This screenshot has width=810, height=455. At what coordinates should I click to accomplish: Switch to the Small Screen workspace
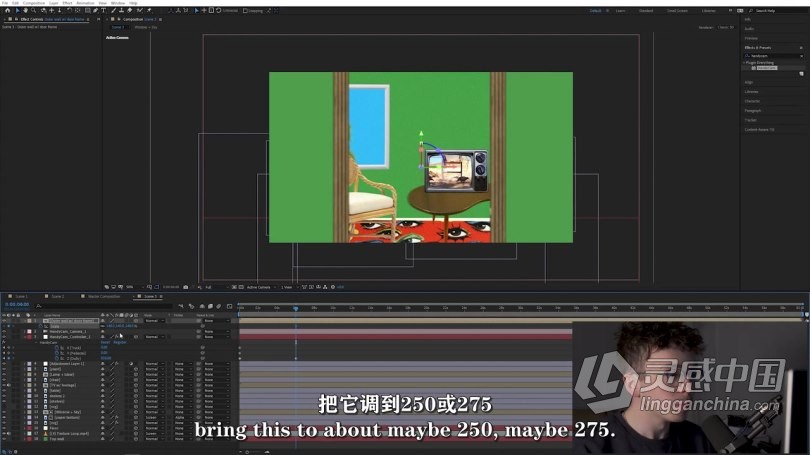pos(677,10)
